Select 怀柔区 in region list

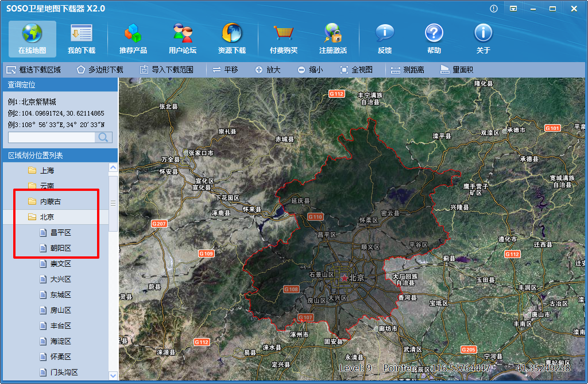tap(56, 357)
